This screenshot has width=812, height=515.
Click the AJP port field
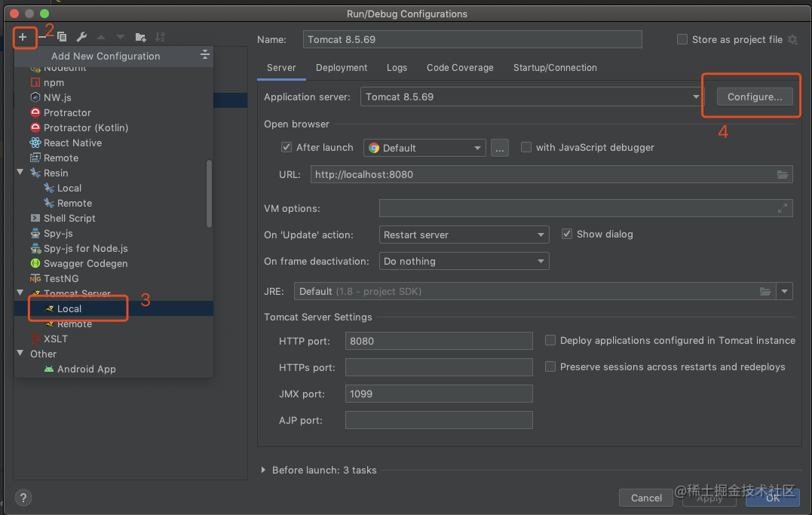[439, 420]
